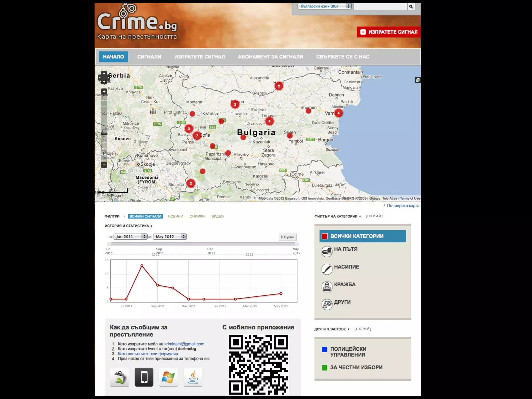Image resolution: width=532 pixels, height=399 pixels.
Task: Click the Android app download icon
Action: point(119,377)
